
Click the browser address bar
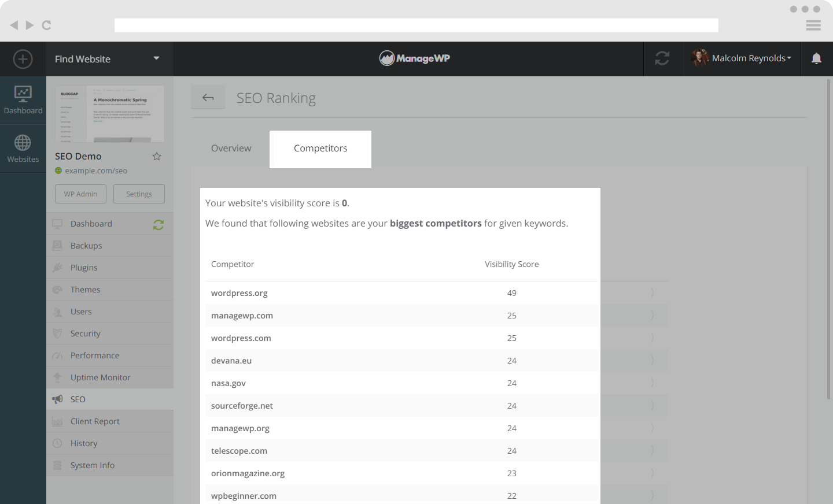[417, 25]
